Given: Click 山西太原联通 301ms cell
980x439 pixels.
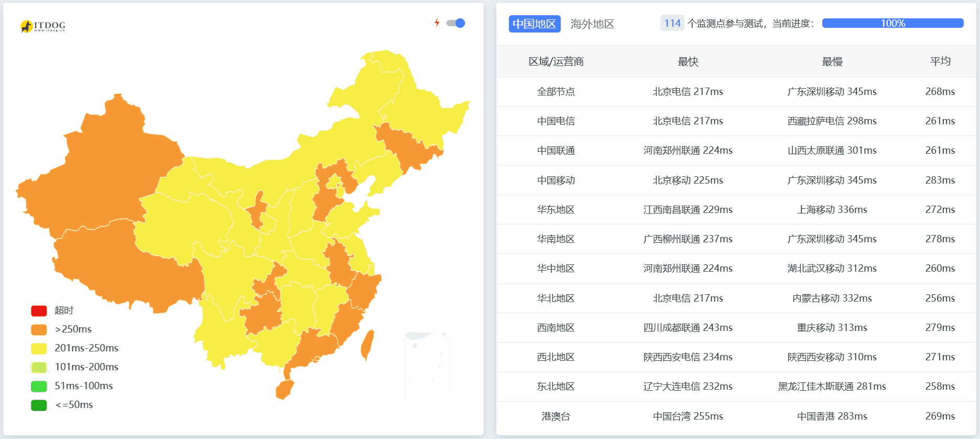Looking at the screenshot, I should (832, 151).
